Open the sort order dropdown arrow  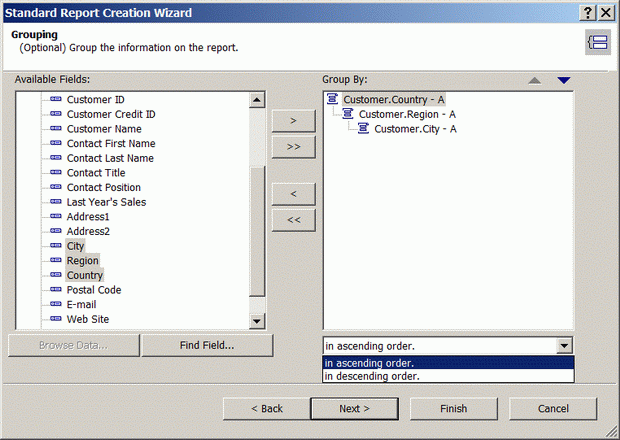565,346
